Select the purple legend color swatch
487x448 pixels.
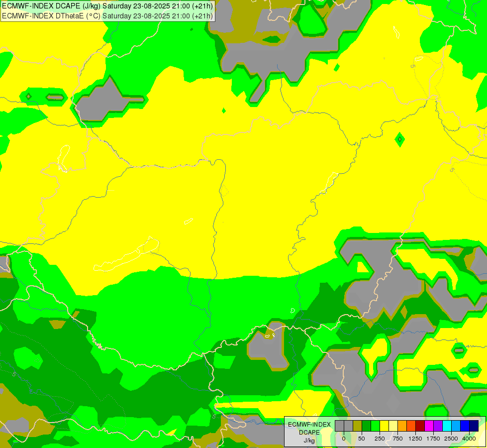click(438, 426)
